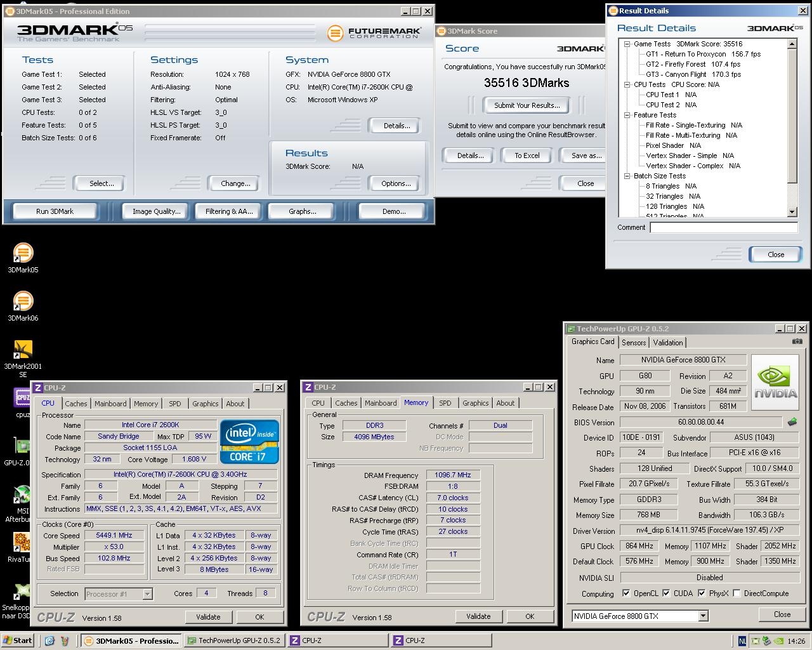Open the GeForce 8800 GTX GPU dropdown
The width and height of the screenshot is (812, 650).
[x=703, y=616]
